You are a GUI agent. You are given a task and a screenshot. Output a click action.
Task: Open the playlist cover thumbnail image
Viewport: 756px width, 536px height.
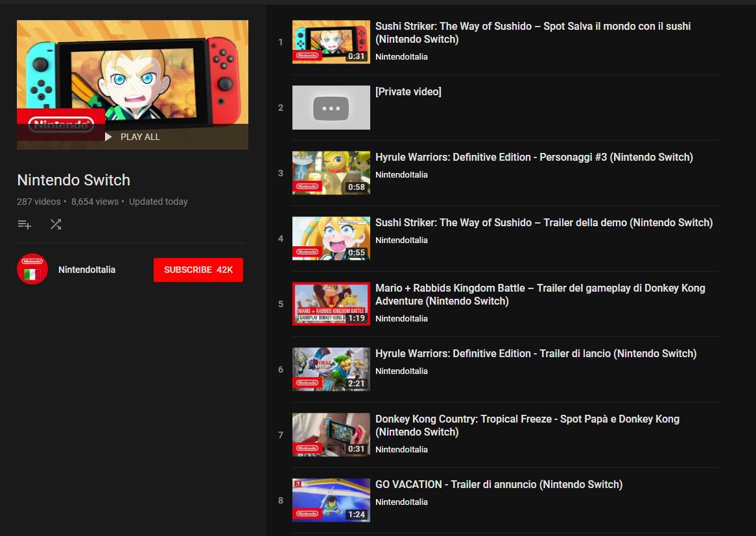(132, 85)
